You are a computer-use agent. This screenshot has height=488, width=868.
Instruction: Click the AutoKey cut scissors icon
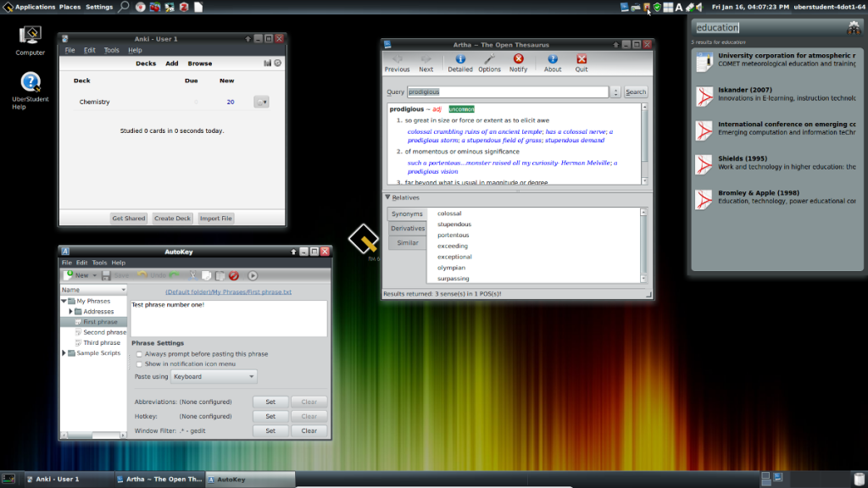(x=192, y=275)
